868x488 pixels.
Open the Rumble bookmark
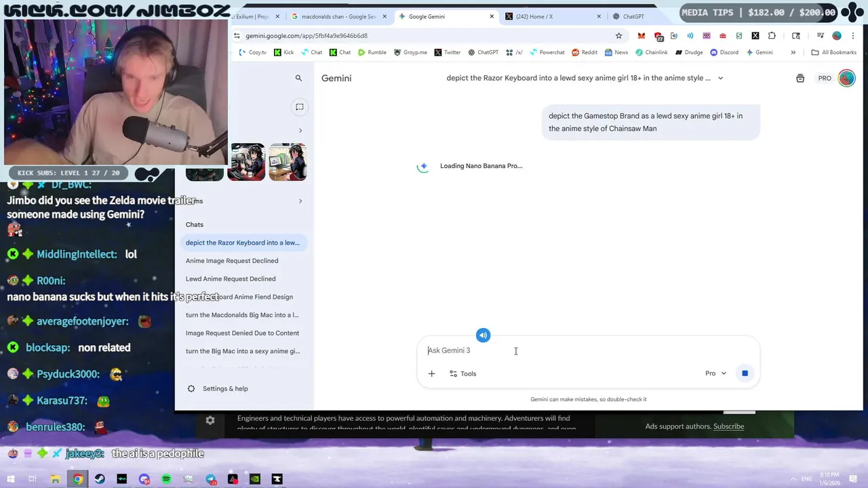[x=372, y=52]
